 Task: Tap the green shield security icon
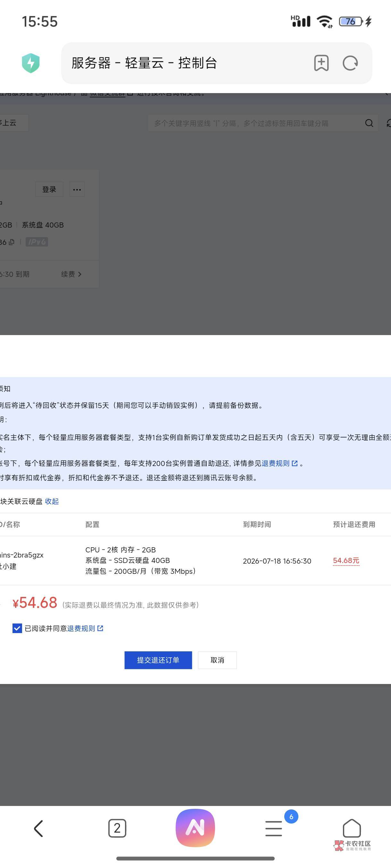point(31,63)
